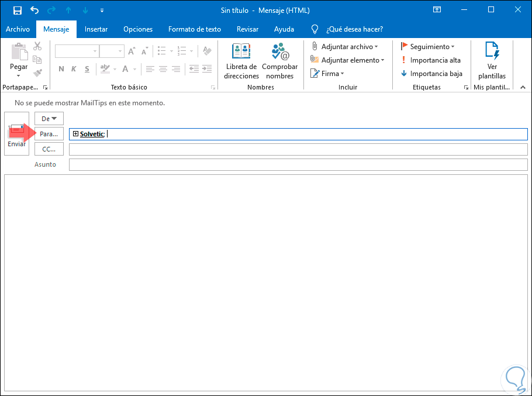This screenshot has height=396, width=532.
Task: Toggle bold formatting (N)
Action: pyautogui.click(x=61, y=69)
